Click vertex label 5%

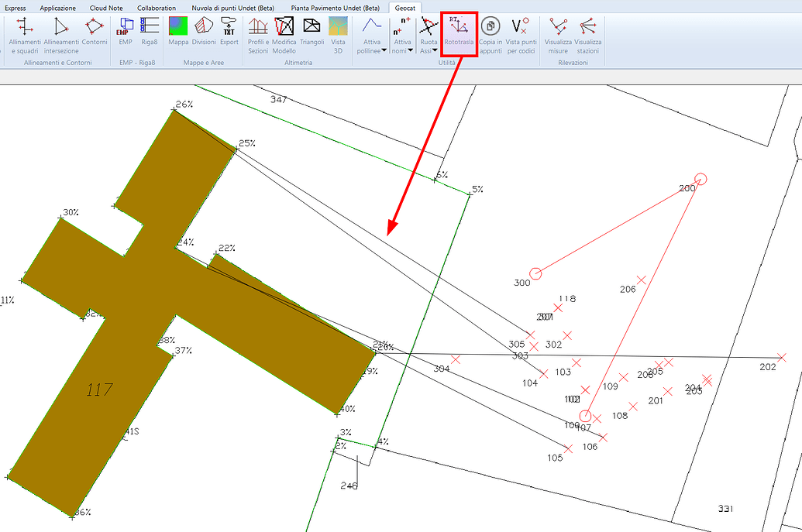point(477,189)
